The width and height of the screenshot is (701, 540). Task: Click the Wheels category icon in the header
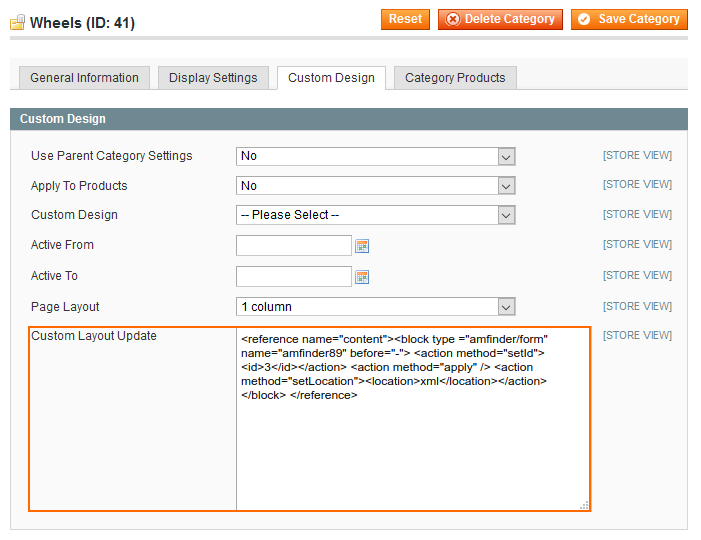(17, 22)
